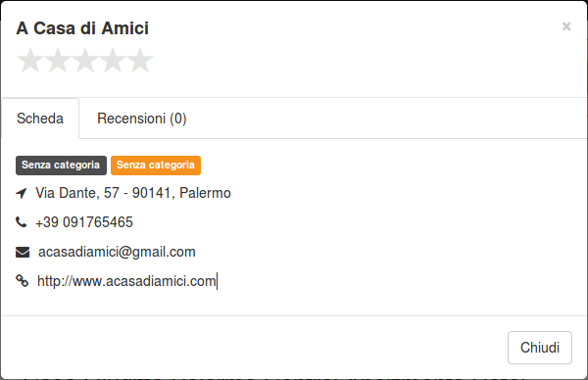Rate three stars with the third star
The width and height of the screenshot is (588, 380).
85,60
